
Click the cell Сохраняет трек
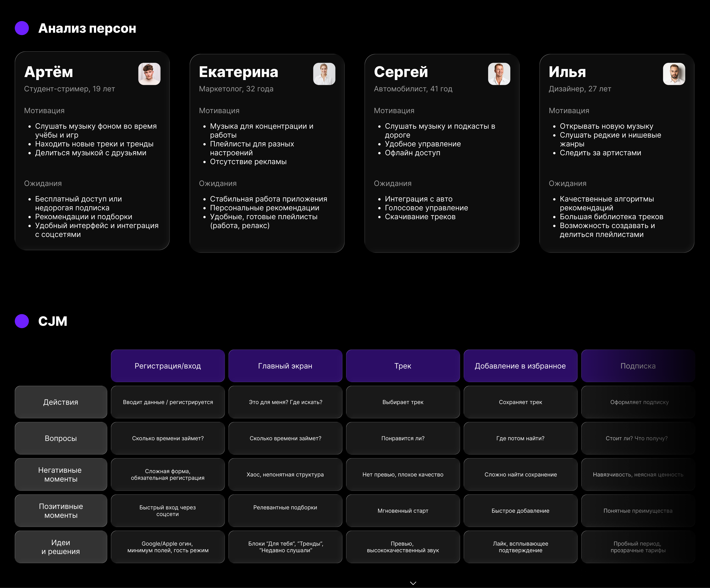coord(520,402)
